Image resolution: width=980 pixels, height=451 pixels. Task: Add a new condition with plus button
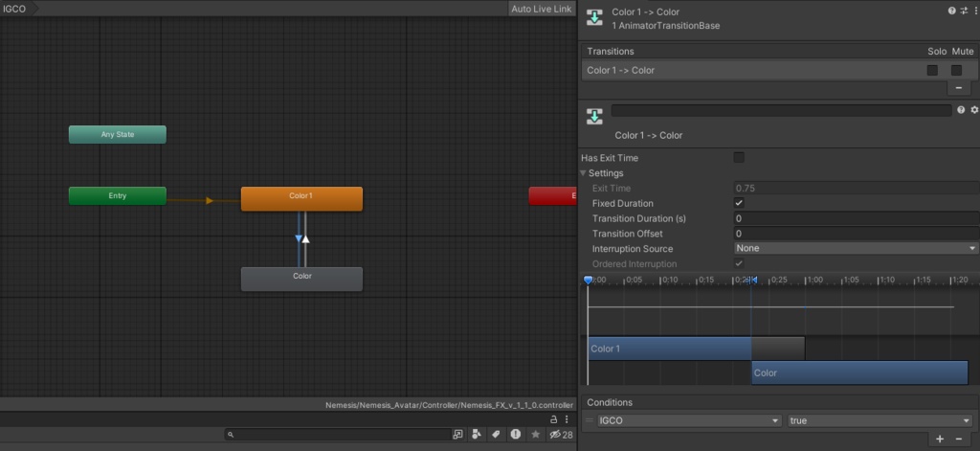[940, 439]
